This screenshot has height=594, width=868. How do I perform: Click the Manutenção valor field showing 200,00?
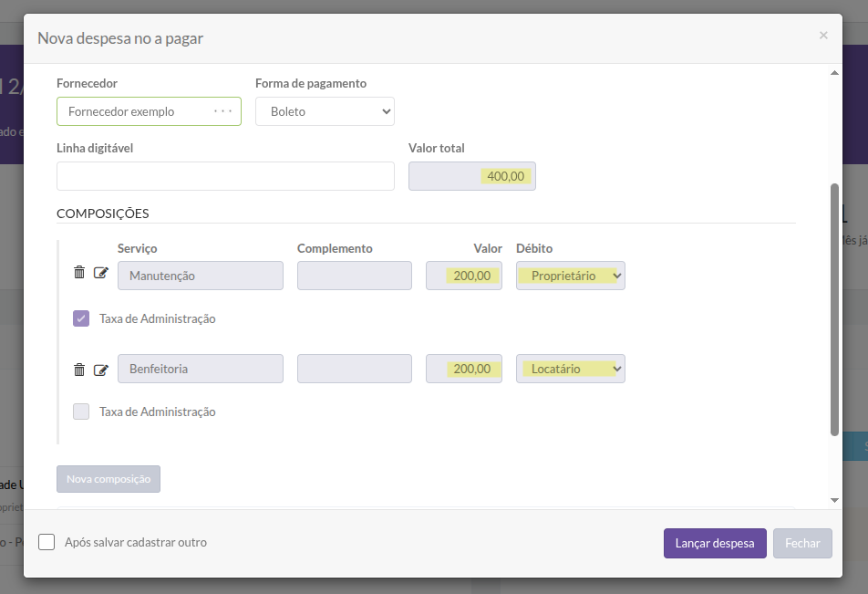464,276
